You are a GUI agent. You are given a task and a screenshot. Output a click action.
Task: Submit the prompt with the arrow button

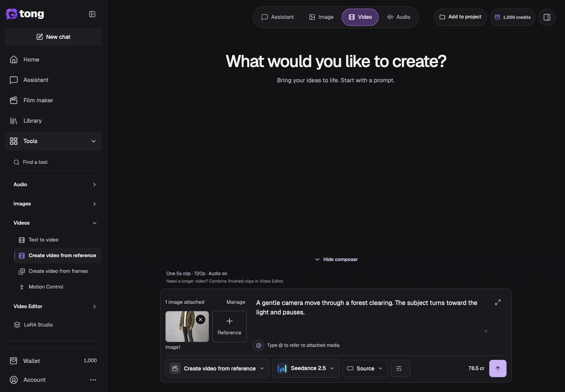[x=498, y=368]
